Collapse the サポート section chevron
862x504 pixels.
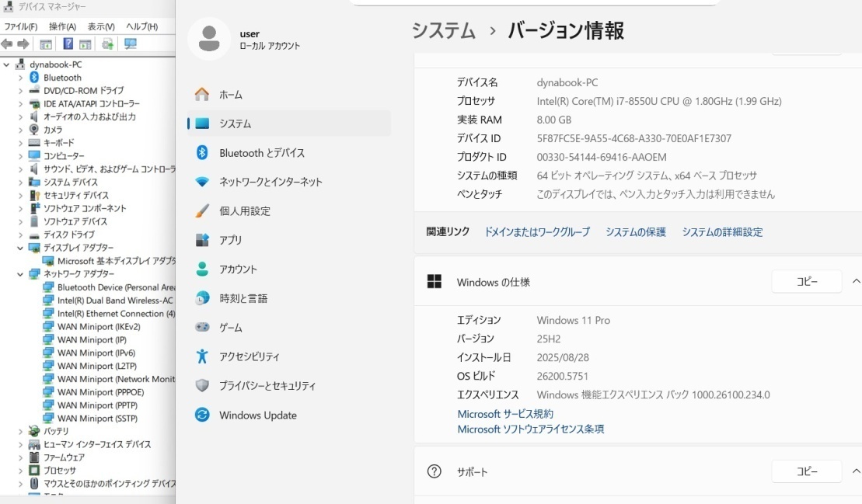(856, 471)
